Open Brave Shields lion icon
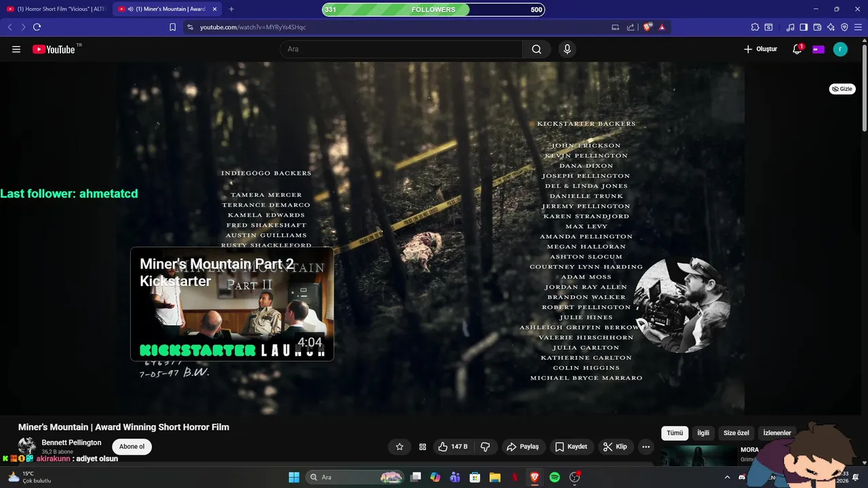This screenshot has height=488, width=868. [x=648, y=27]
